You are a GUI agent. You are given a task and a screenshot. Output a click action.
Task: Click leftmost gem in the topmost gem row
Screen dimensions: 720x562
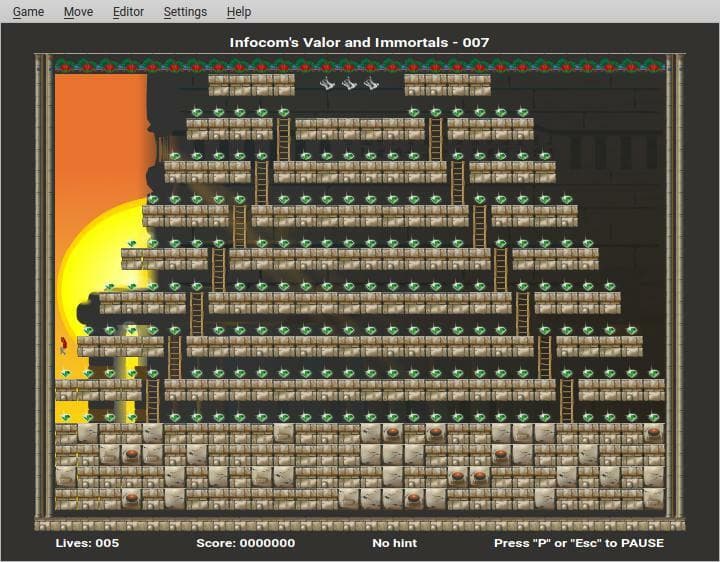[x=197, y=112]
